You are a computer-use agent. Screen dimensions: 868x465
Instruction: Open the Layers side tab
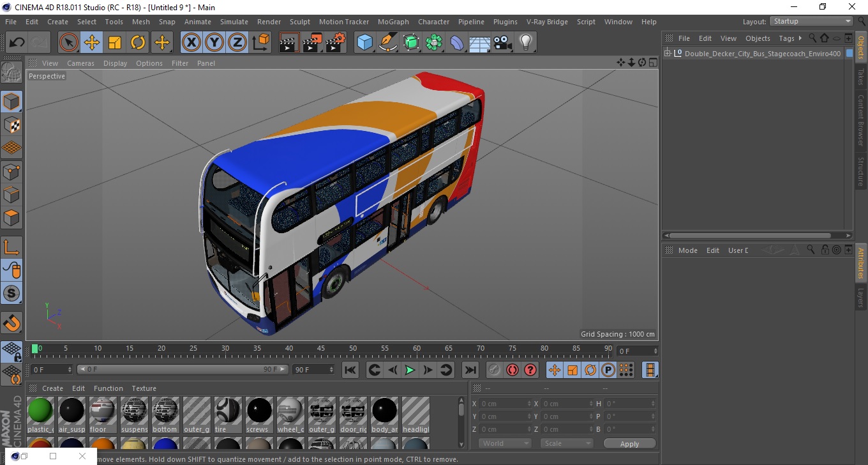(x=861, y=298)
